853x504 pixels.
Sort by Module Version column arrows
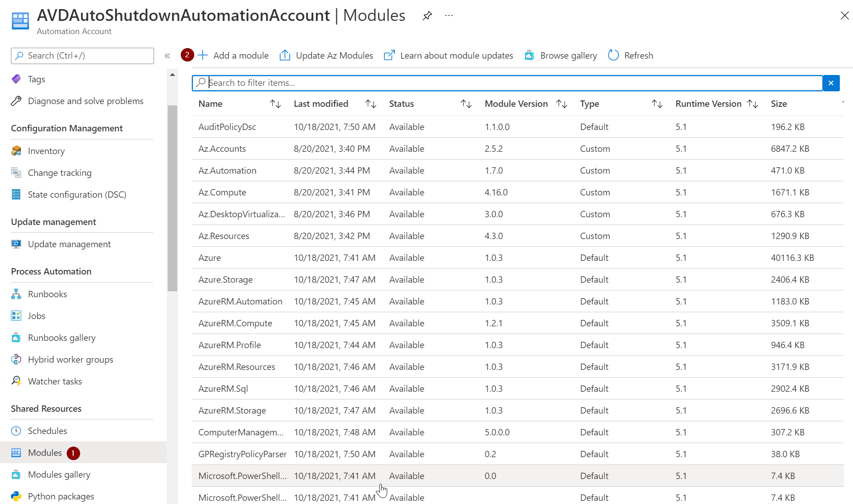click(x=562, y=104)
